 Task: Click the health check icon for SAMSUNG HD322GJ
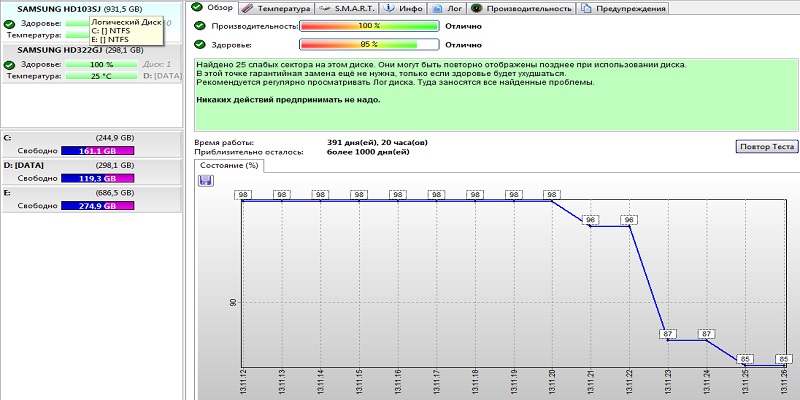(x=8, y=65)
